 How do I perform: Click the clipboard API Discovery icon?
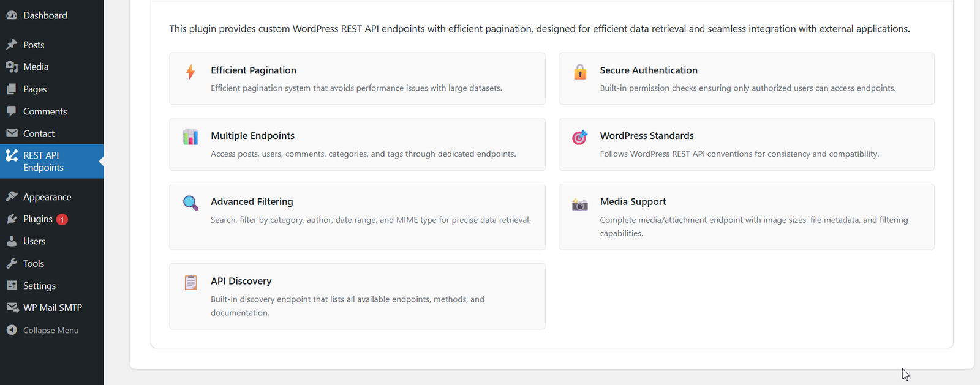click(190, 282)
